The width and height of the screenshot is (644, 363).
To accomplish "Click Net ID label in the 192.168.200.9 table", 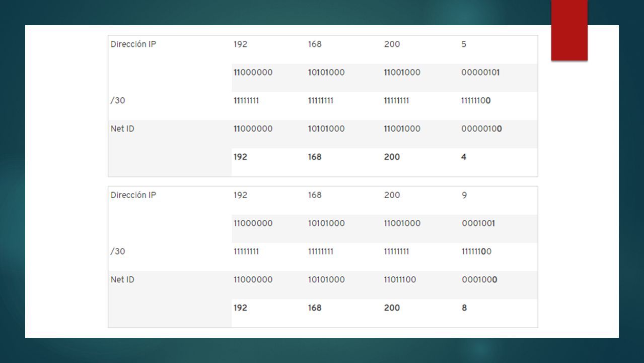I will pos(122,280).
